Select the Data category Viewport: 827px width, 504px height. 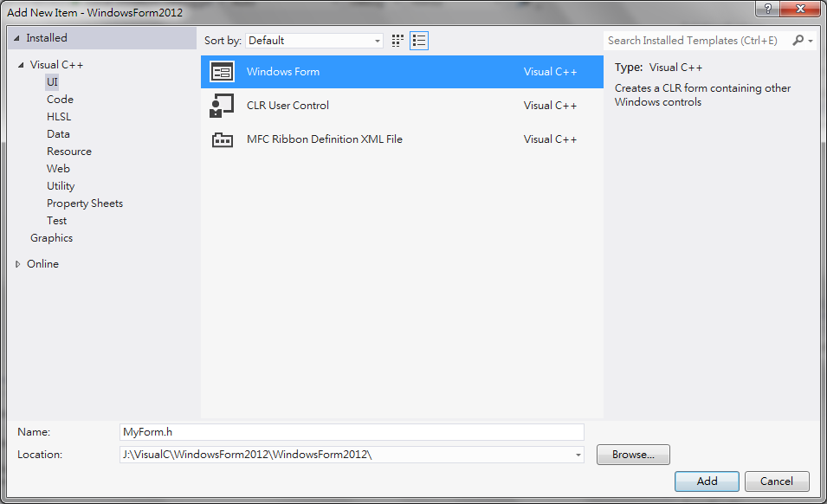tap(58, 134)
